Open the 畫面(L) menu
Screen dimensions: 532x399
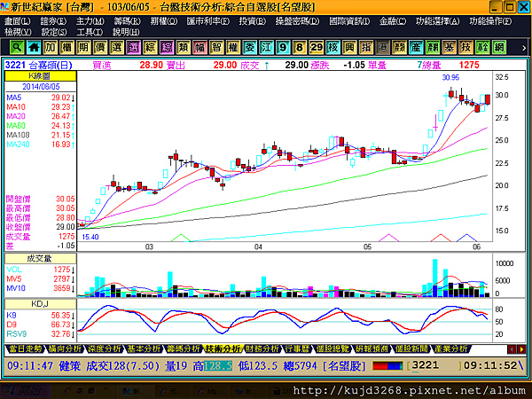pos(18,21)
